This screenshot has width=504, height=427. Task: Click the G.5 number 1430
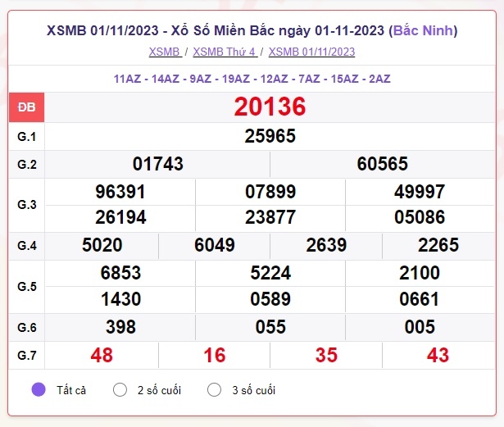120,299
